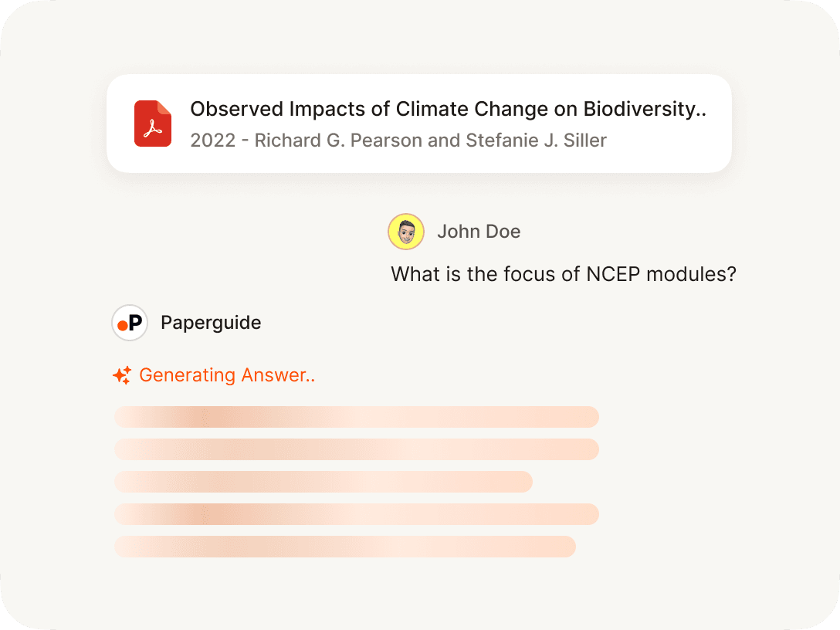Screen dimensions: 840x630
Task: Select the document card showing the 2022 paper
Action: tap(419, 124)
